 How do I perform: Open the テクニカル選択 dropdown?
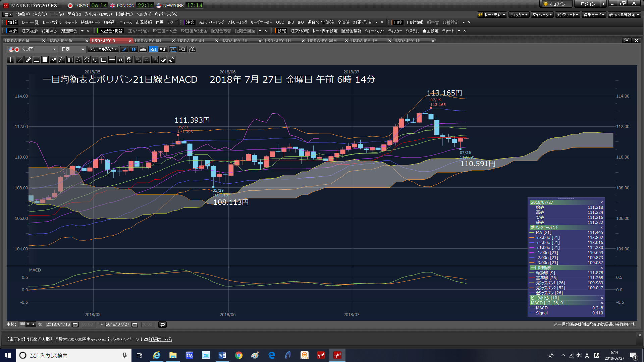(x=103, y=49)
